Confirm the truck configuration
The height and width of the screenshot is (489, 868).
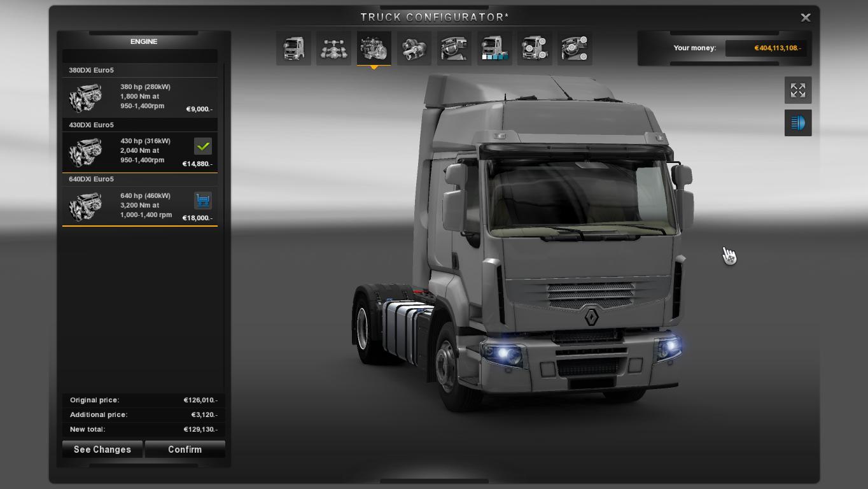[x=185, y=450]
